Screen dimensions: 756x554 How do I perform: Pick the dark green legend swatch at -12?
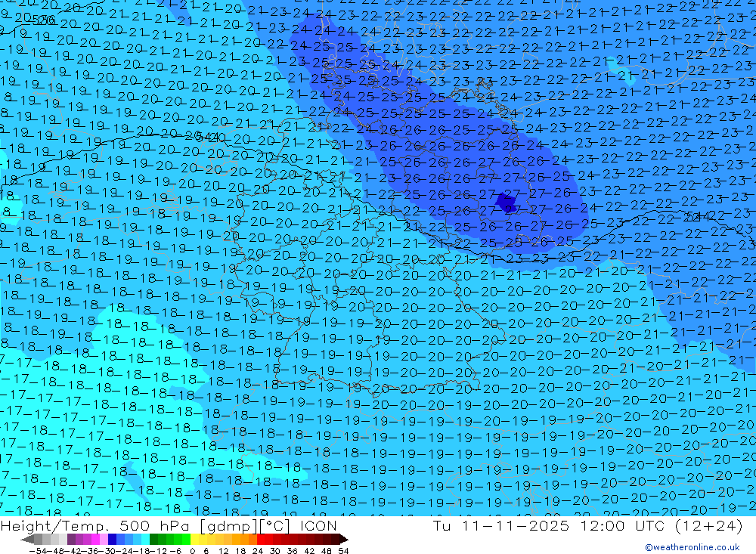[153, 539]
